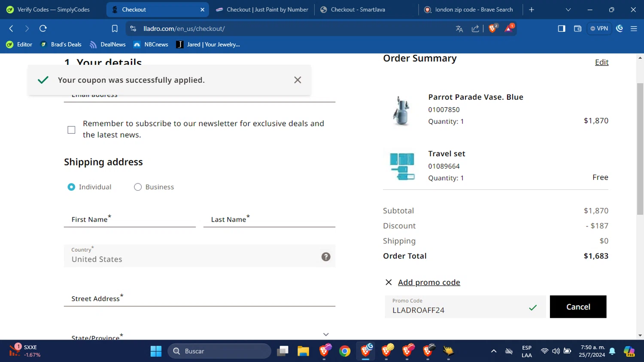
Task: Go back using the browser back arrow
Action: pos(12,28)
